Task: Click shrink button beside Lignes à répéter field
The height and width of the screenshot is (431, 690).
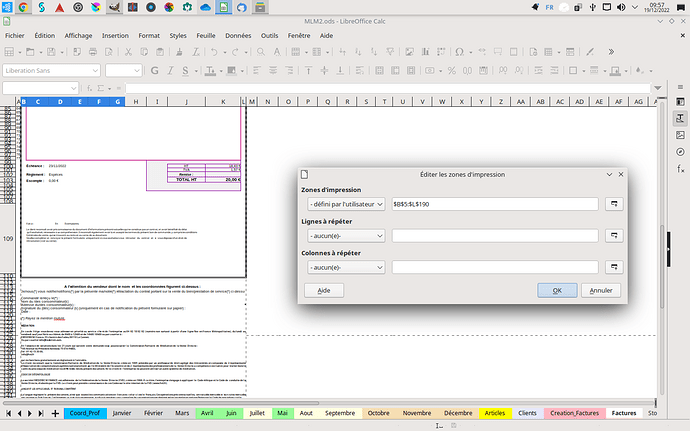Action: pyautogui.click(x=614, y=236)
